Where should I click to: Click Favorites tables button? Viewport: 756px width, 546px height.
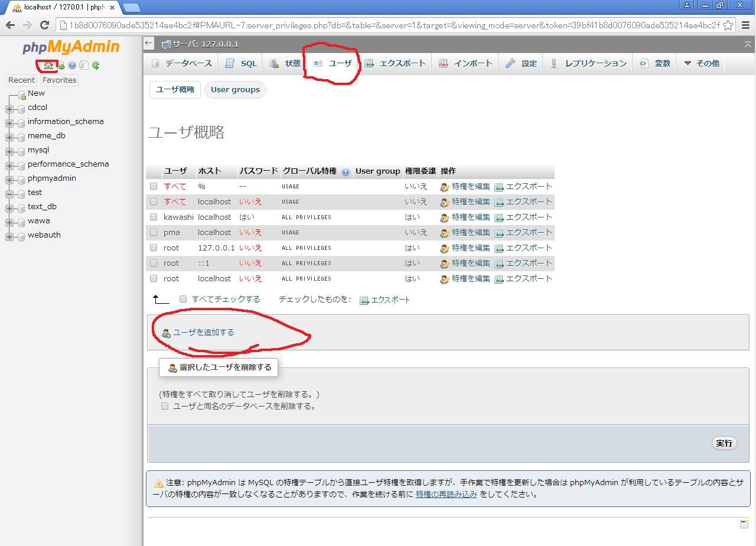[x=59, y=80]
